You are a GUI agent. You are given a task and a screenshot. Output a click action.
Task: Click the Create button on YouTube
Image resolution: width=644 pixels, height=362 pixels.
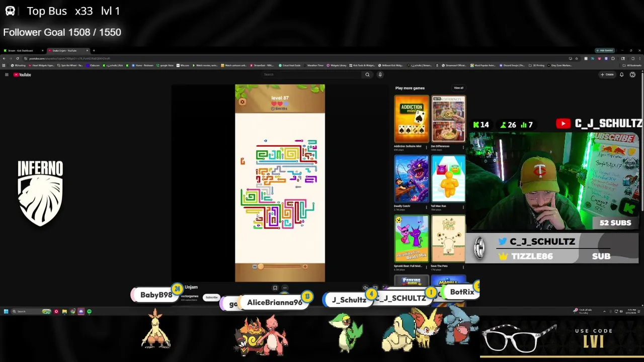click(x=607, y=74)
